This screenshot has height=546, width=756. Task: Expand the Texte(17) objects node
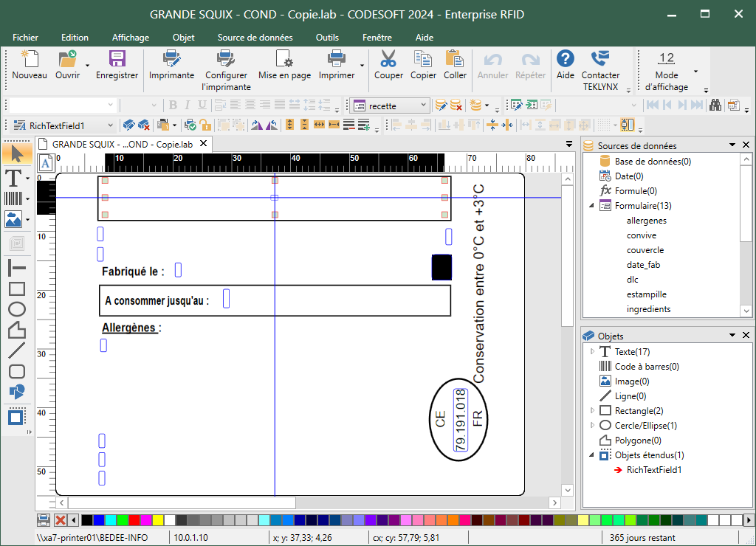[x=592, y=352]
